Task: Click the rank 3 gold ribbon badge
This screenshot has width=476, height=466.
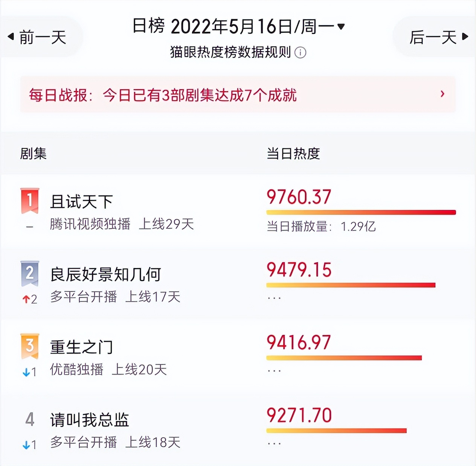Action: coord(29,345)
